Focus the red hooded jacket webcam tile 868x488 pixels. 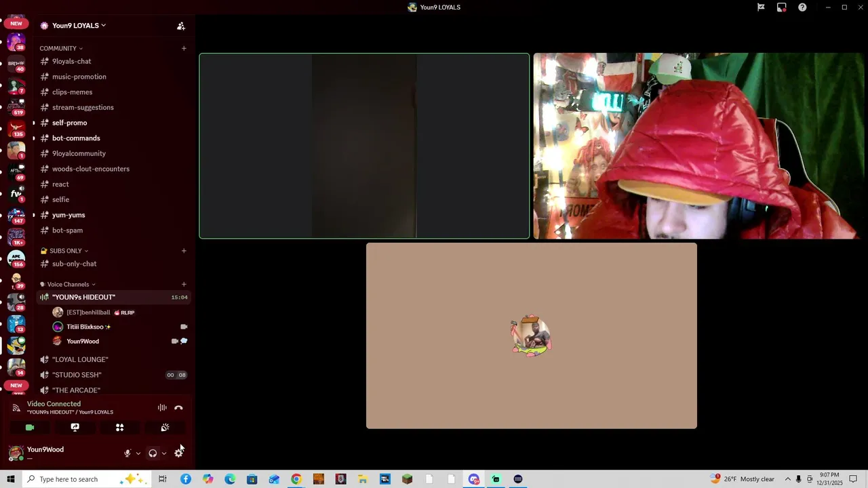[x=698, y=146]
